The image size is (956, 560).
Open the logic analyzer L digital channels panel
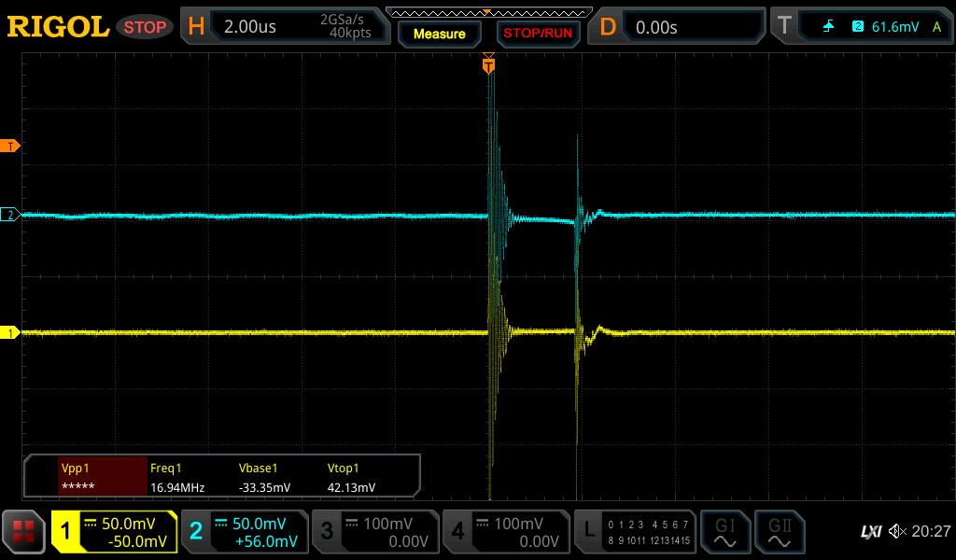(x=636, y=532)
